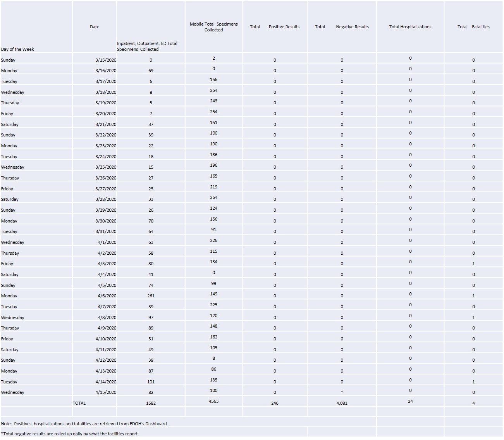Select the Total Positive Results header
The height and width of the screenshot is (440, 504).
(275, 27)
